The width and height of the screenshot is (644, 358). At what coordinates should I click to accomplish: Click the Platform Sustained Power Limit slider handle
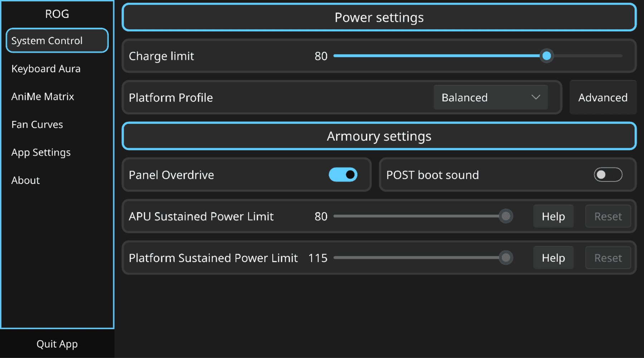tap(506, 258)
